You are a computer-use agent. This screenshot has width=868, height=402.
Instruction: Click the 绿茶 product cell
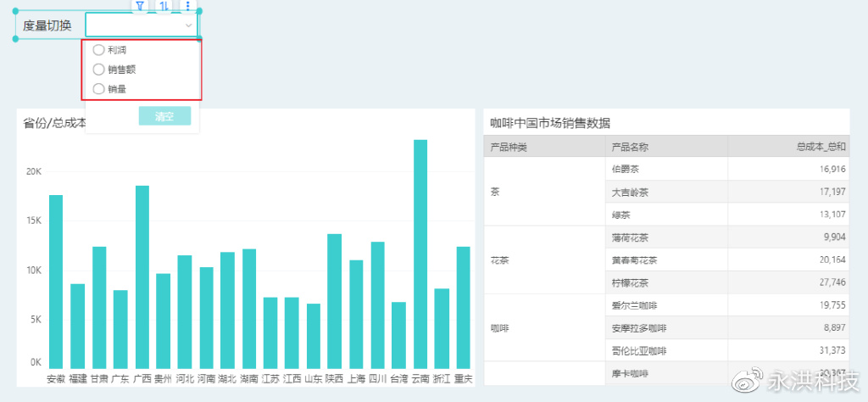pos(666,215)
